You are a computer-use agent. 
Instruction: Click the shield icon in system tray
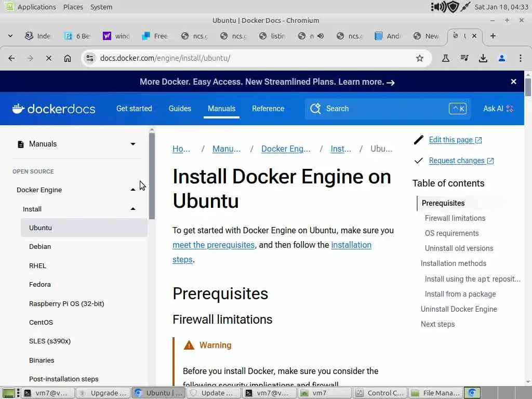click(x=453, y=7)
